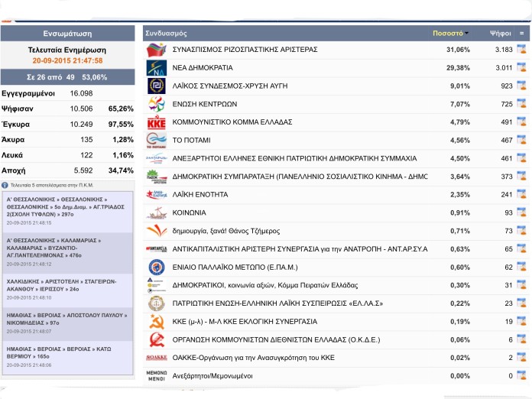Click the Άκυρα 1,28% value

pyautogui.click(x=123, y=139)
